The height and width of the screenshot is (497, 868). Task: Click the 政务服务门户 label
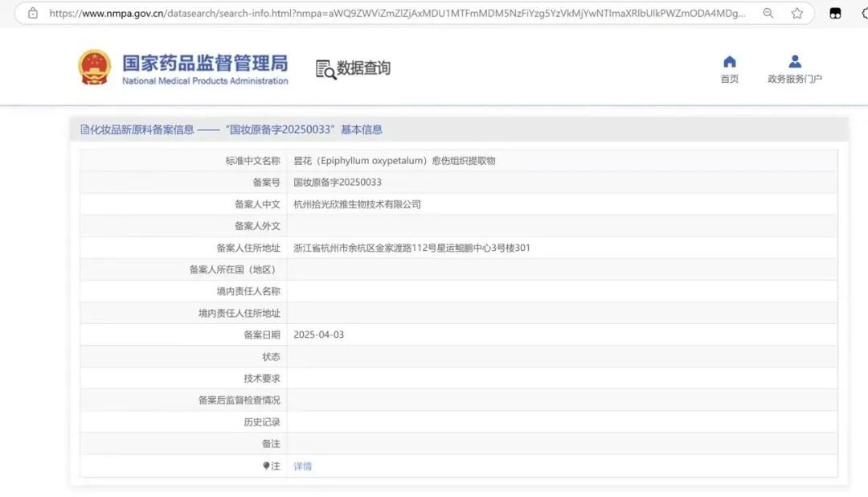pyautogui.click(x=795, y=79)
